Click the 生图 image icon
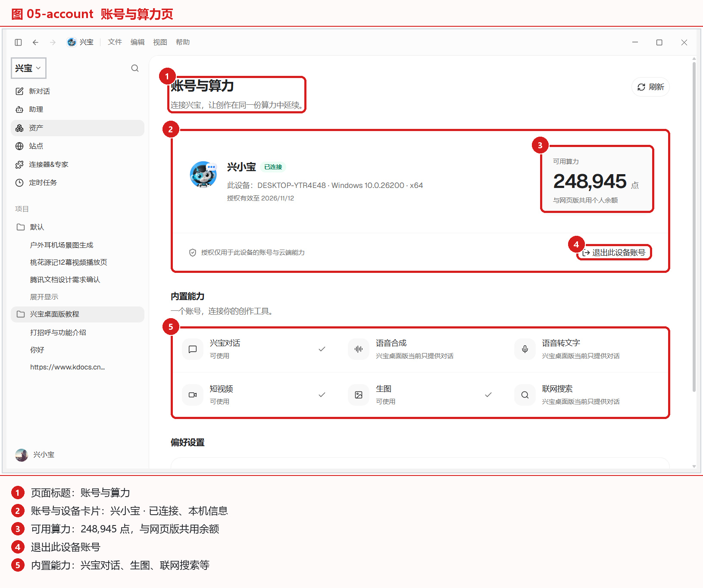 point(359,395)
